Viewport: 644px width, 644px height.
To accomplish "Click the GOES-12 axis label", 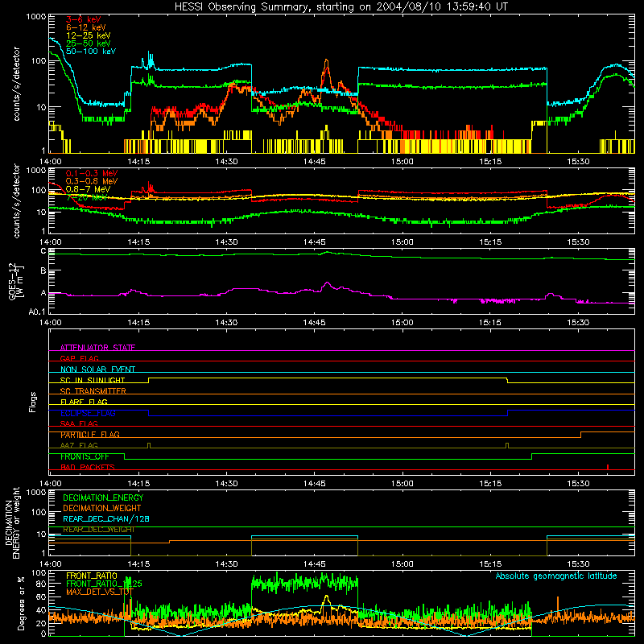I will (15, 281).
